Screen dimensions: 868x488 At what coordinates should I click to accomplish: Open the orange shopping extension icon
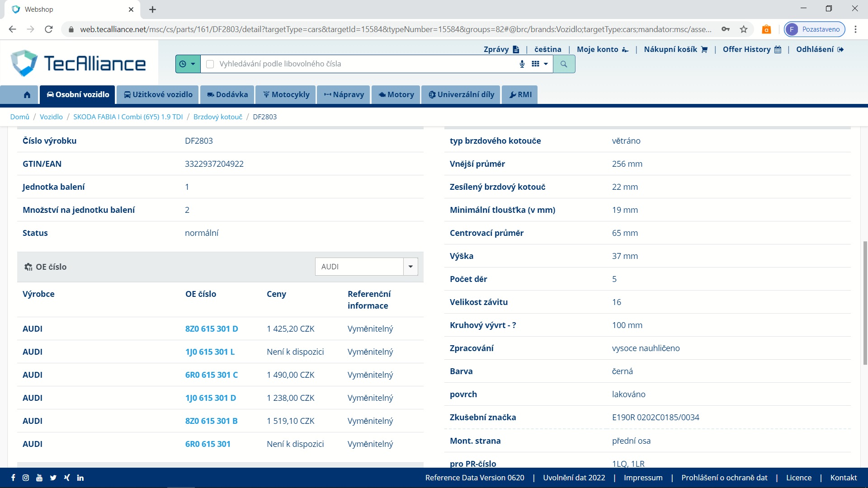766,29
